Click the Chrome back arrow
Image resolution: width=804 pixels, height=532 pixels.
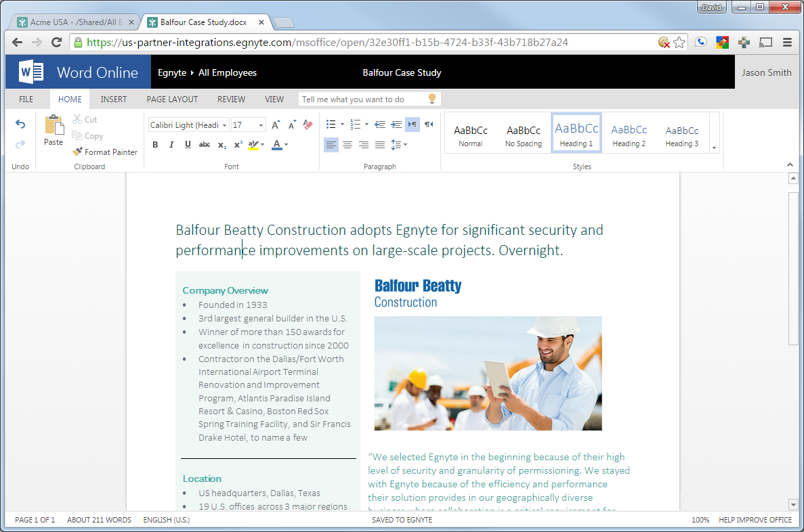(x=17, y=43)
